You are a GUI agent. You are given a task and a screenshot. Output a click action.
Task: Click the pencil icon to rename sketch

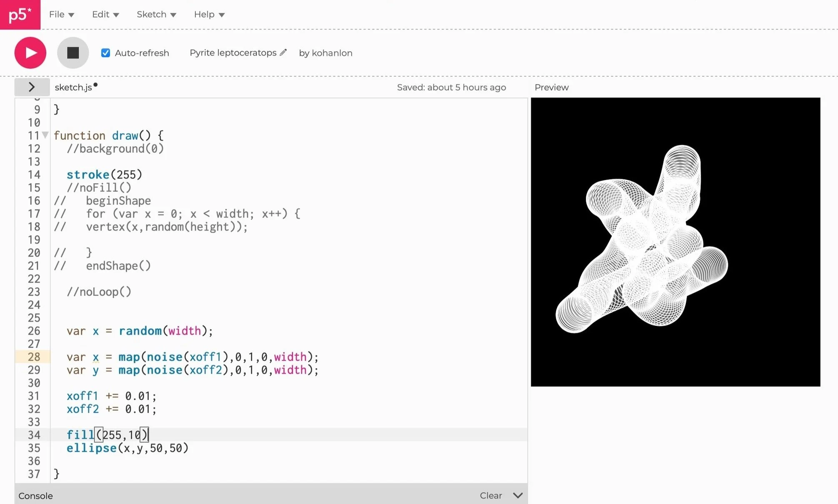[283, 52]
